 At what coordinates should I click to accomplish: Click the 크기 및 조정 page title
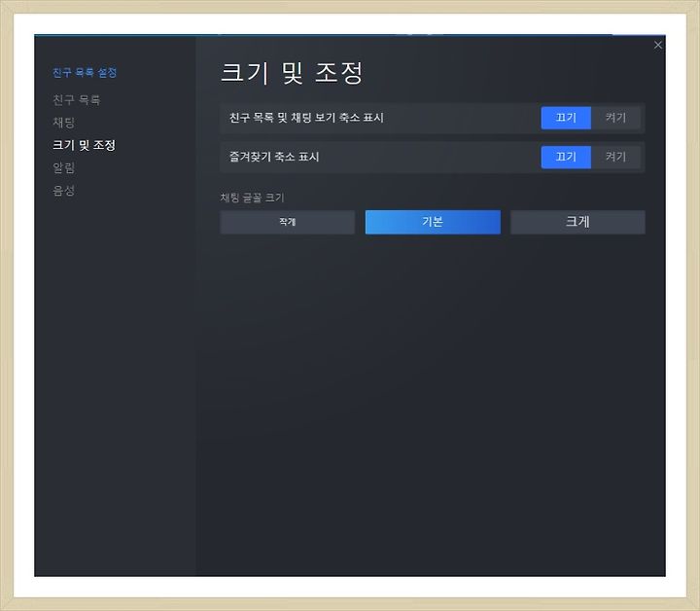click(x=292, y=73)
